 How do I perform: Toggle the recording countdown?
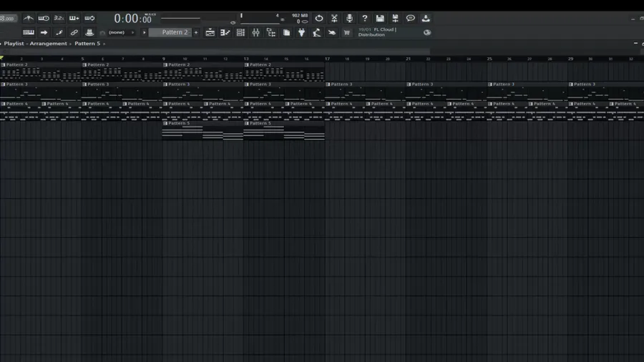pyautogui.click(x=59, y=18)
